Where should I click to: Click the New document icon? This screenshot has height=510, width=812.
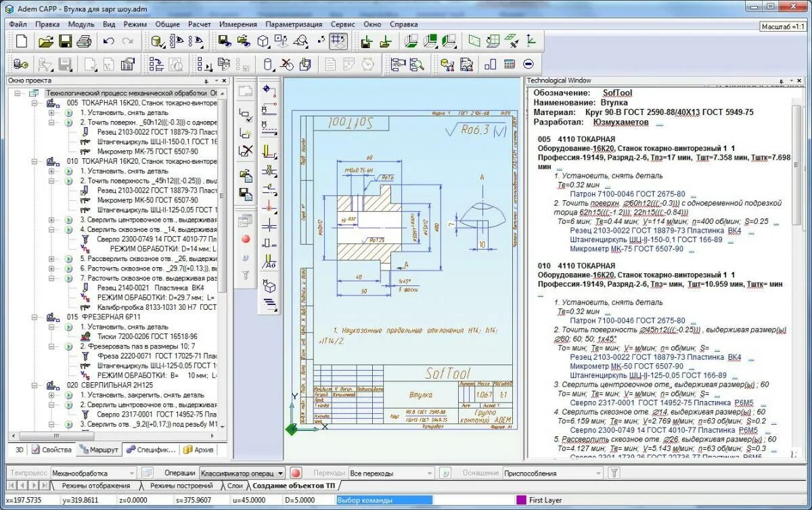tap(22, 42)
